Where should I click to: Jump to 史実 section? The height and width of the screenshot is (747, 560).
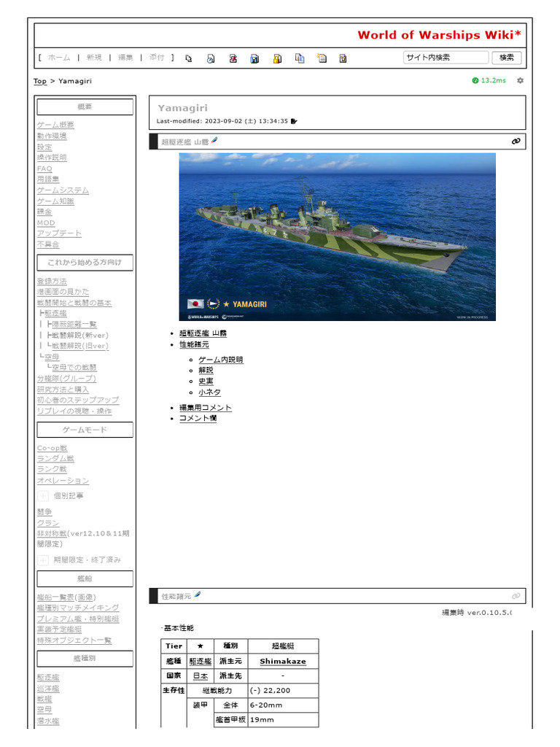coord(206,381)
